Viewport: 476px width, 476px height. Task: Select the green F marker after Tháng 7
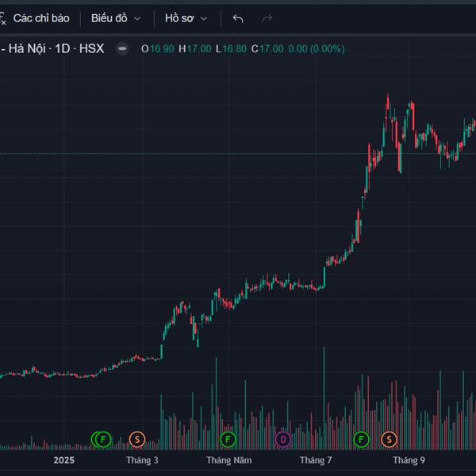pyautogui.click(x=362, y=439)
